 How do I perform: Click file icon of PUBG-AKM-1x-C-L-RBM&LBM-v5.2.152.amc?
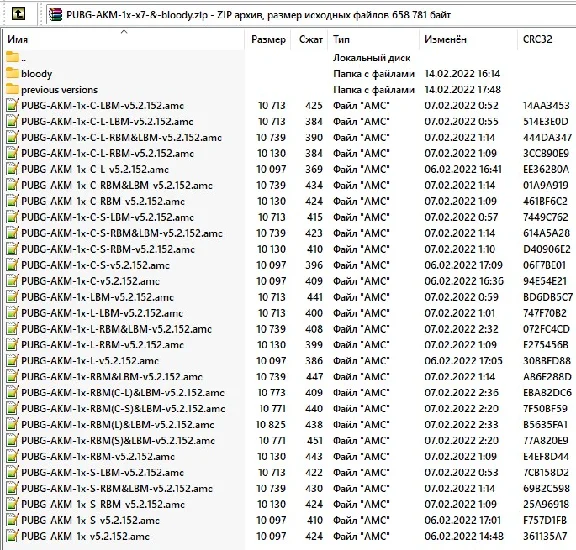click(x=12, y=137)
